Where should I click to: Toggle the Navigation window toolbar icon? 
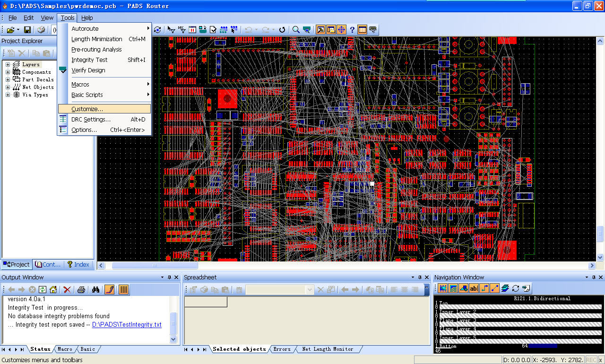[342, 30]
